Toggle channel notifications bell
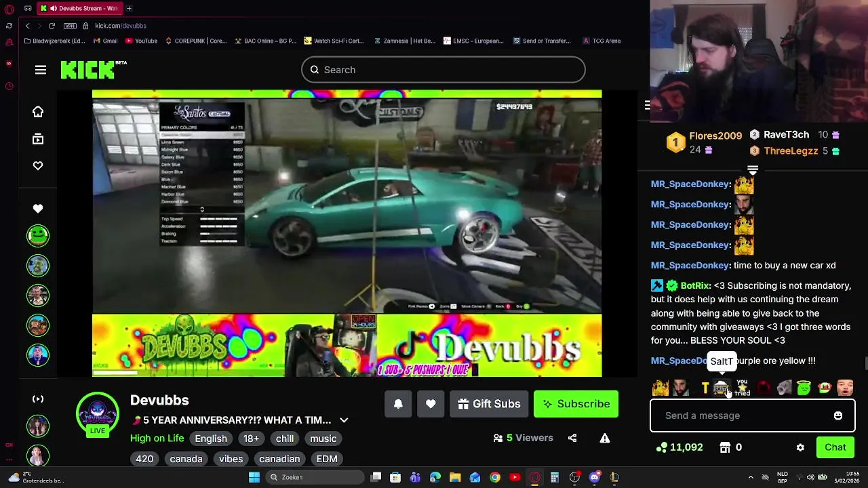The height and width of the screenshot is (488, 868). click(398, 404)
